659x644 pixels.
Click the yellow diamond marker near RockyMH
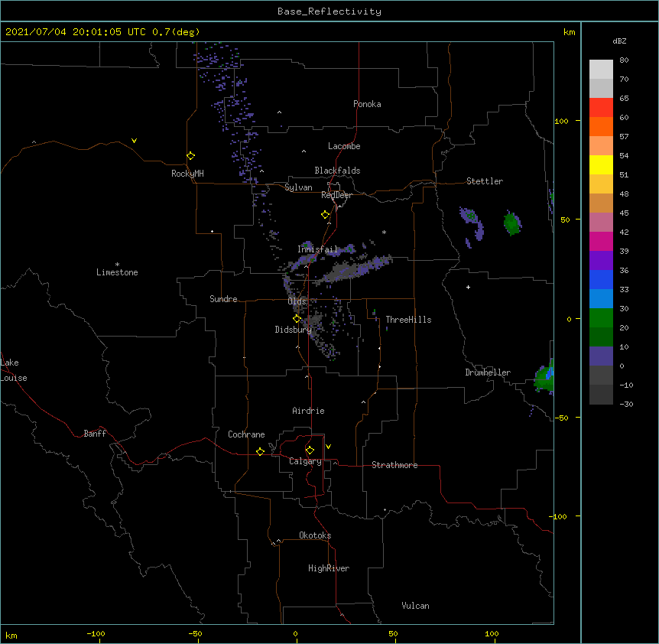tap(191, 156)
